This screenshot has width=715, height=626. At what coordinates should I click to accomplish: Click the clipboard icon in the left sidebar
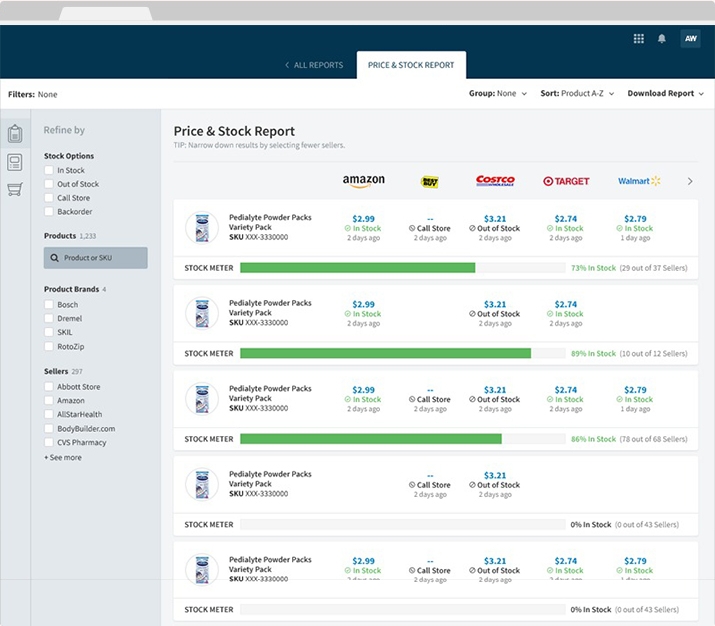pos(15,134)
